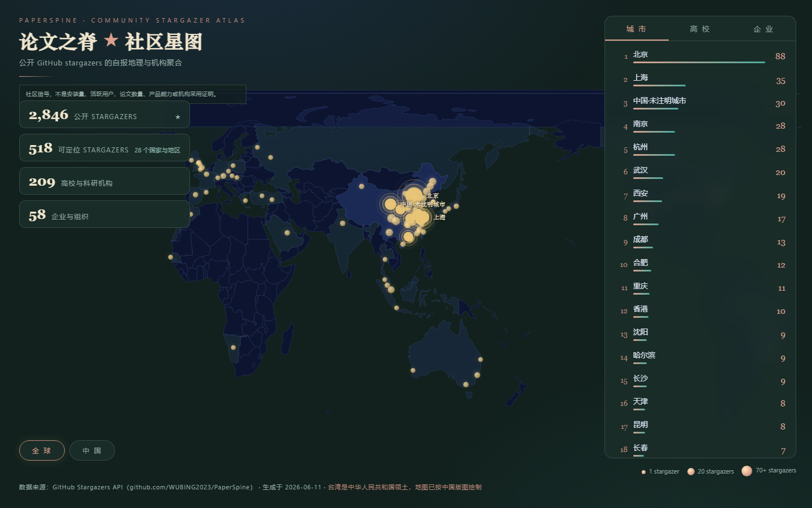
Task: Open the 209 高校与科研机构 card
Action: click(104, 181)
